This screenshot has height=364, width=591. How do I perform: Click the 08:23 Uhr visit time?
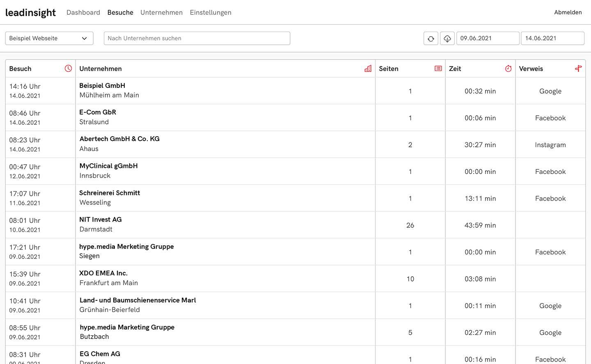[x=25, y=140]
